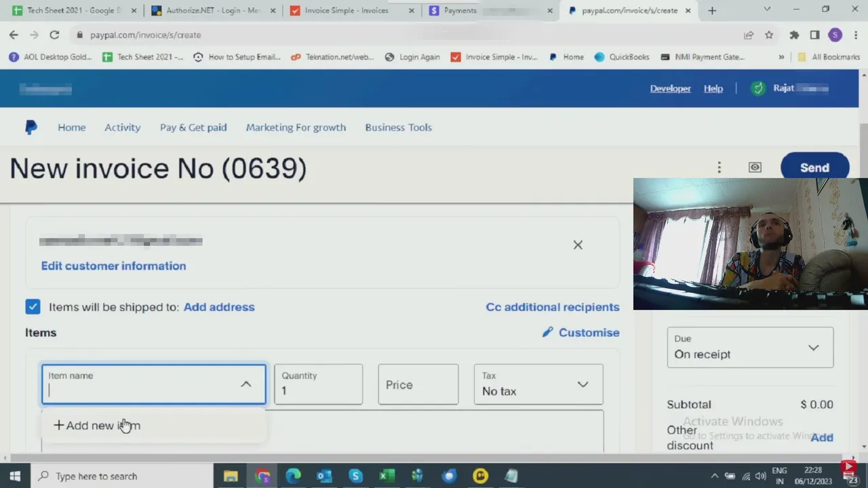The image size is (868, 488).
Task: Open a new browser tab with plus
Action: [712, 10]
